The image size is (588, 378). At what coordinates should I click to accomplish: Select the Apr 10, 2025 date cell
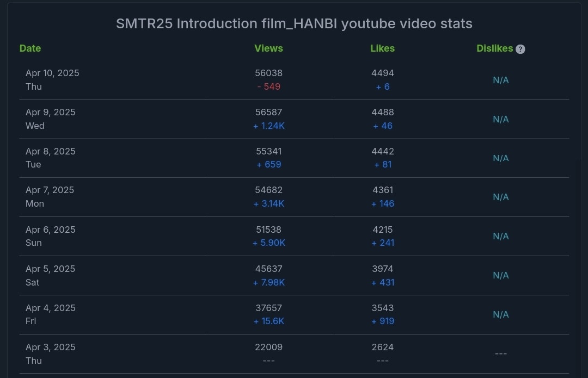coord(52,80)
